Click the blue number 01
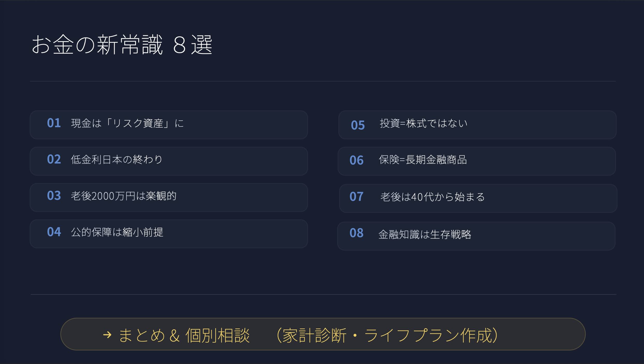 [x=54, y=123]
